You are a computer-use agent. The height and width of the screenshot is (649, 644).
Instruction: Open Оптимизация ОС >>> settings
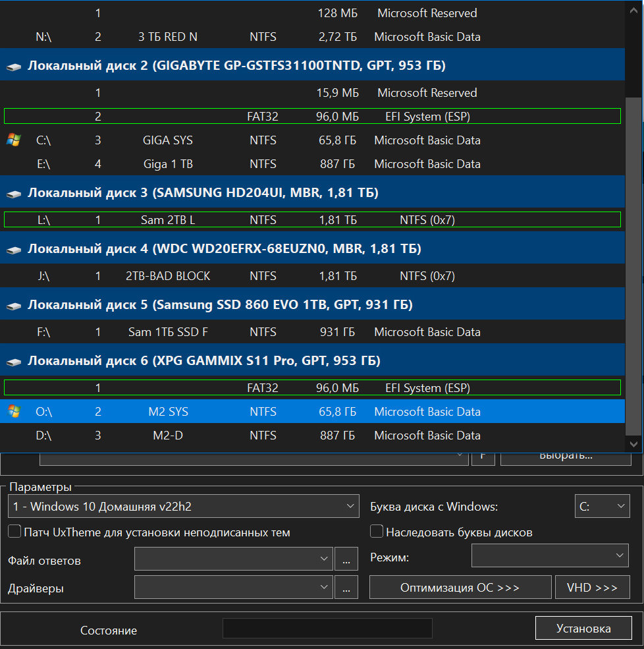(460, 587)
